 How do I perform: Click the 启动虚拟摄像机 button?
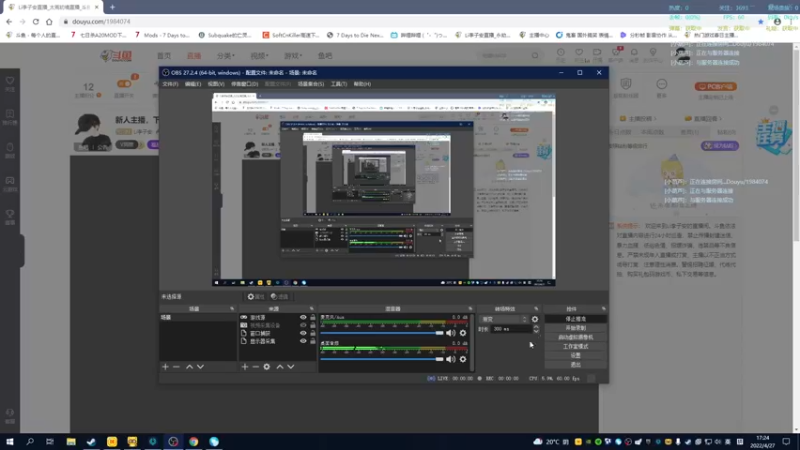576,337
